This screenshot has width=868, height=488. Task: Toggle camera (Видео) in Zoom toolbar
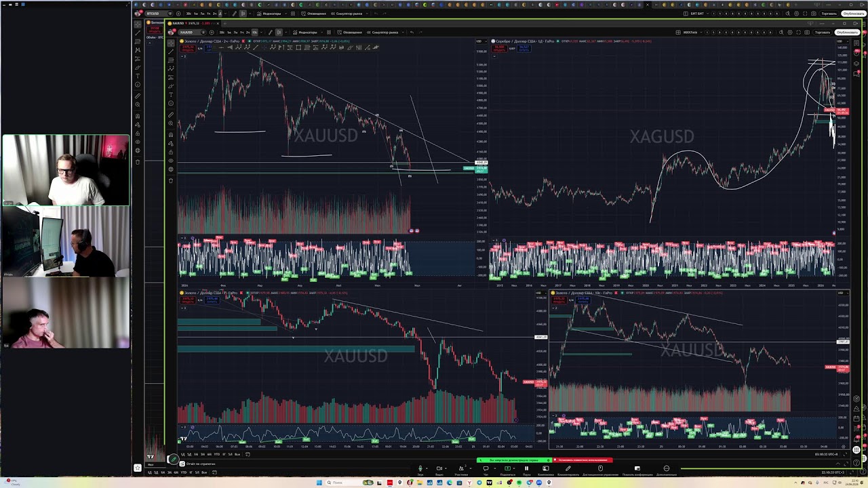(439, 468)
